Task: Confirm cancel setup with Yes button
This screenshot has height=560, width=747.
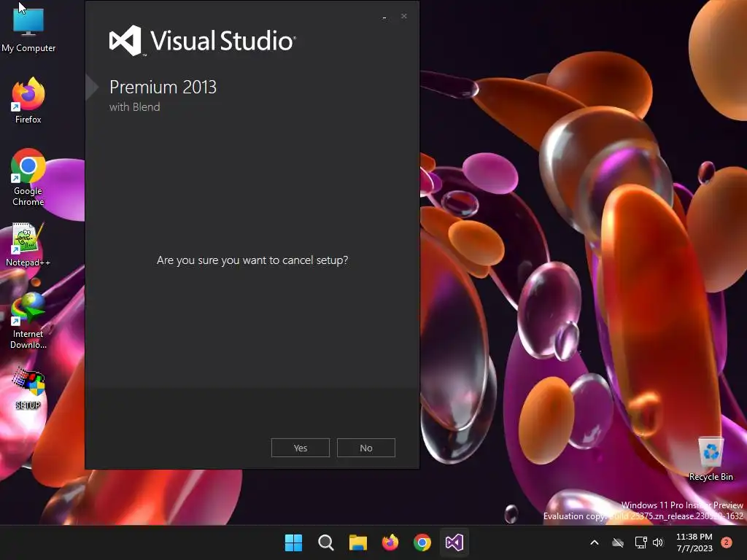Action: pos(300,448)
